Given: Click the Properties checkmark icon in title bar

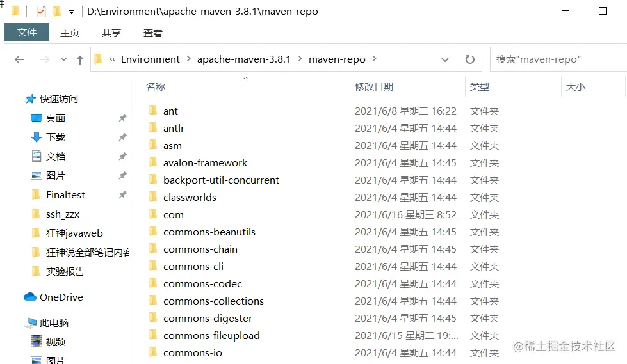Looking at the screenshot, I should click(x=41, y=12).
